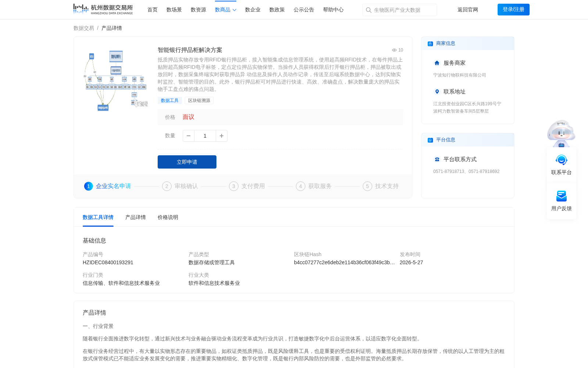Click the 信息传输、软件和信息技术服务业 industry sector value

121,283
